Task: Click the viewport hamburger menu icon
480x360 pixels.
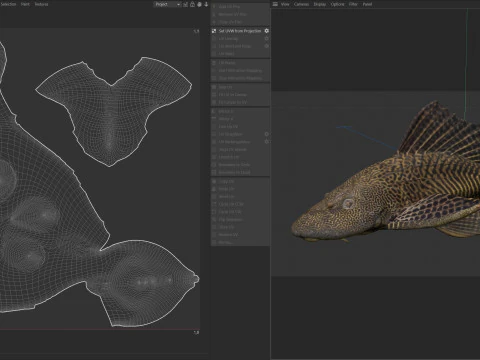Action: (275, 4)
